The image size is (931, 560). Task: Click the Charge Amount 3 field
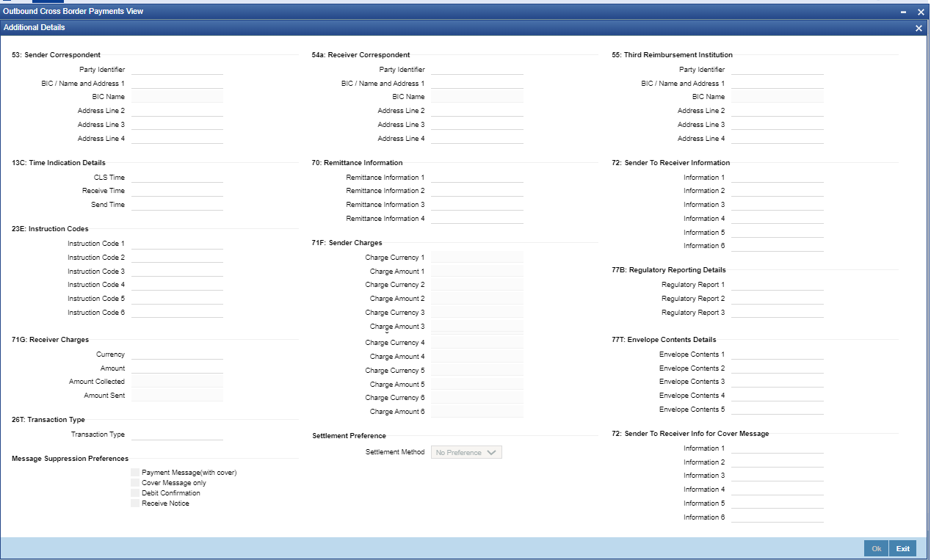click(x=477, y=326)
